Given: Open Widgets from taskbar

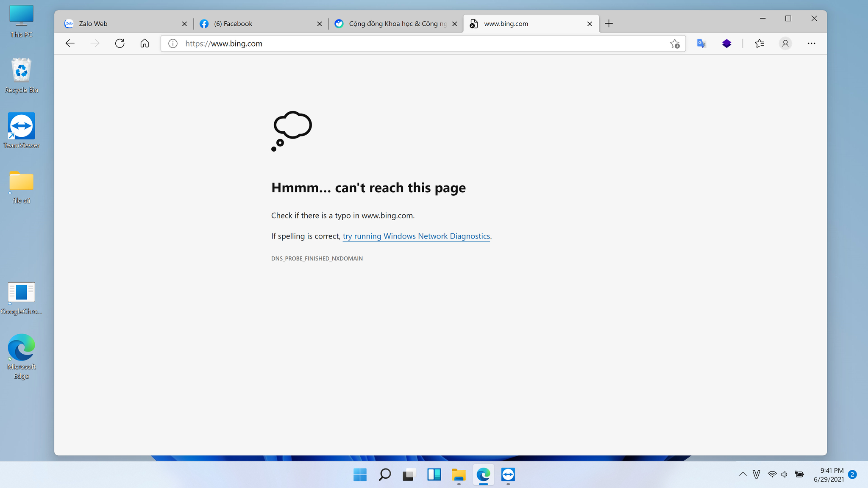Looking at the screenshot, I should point(434,474).
